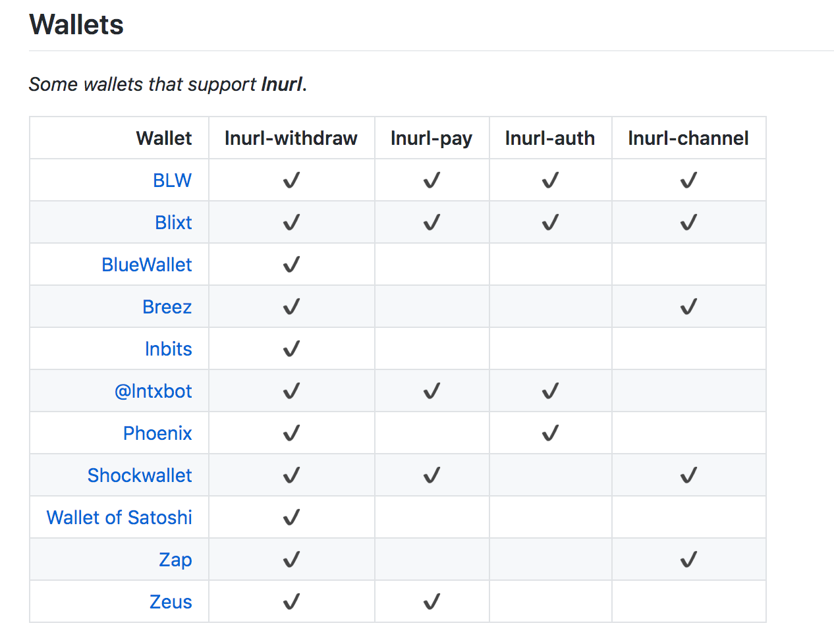Click Shockwallet's lnurl-pay checkmark

click(431, 475)
